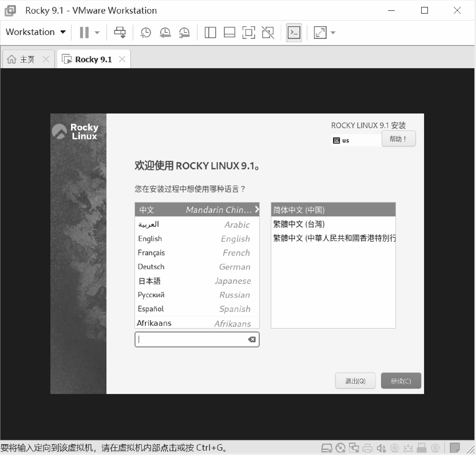Enter full screen mode
This screenshot has height=455, width=476.
tap(249, 33)
